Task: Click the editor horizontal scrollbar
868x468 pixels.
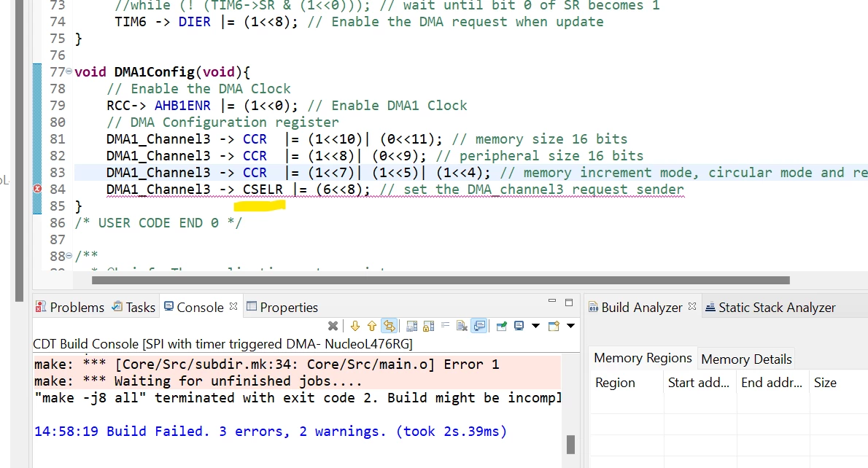Action: click(441, 280)
